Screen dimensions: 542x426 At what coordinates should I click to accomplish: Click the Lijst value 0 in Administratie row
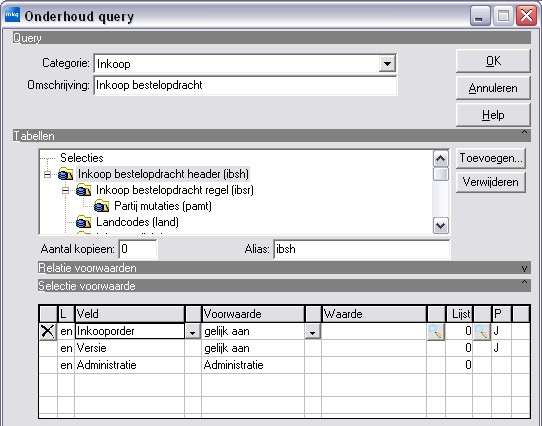click(459, 365)
